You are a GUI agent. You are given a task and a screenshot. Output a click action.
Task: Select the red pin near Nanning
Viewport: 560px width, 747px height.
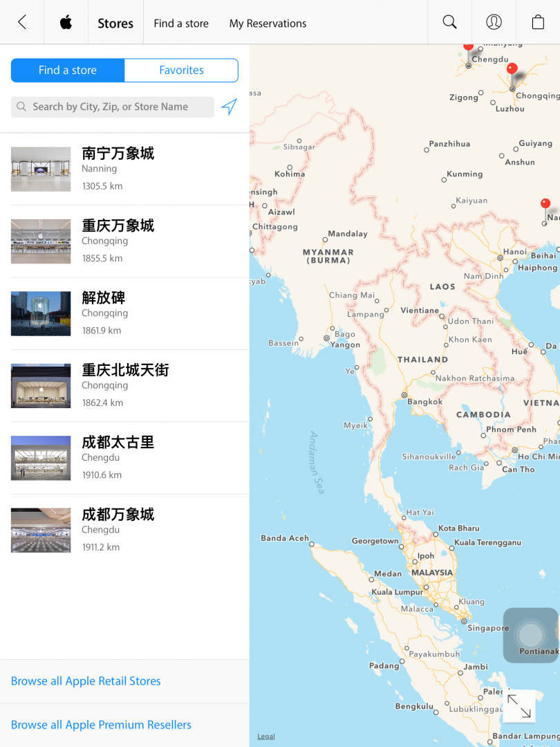coord(545,204)
